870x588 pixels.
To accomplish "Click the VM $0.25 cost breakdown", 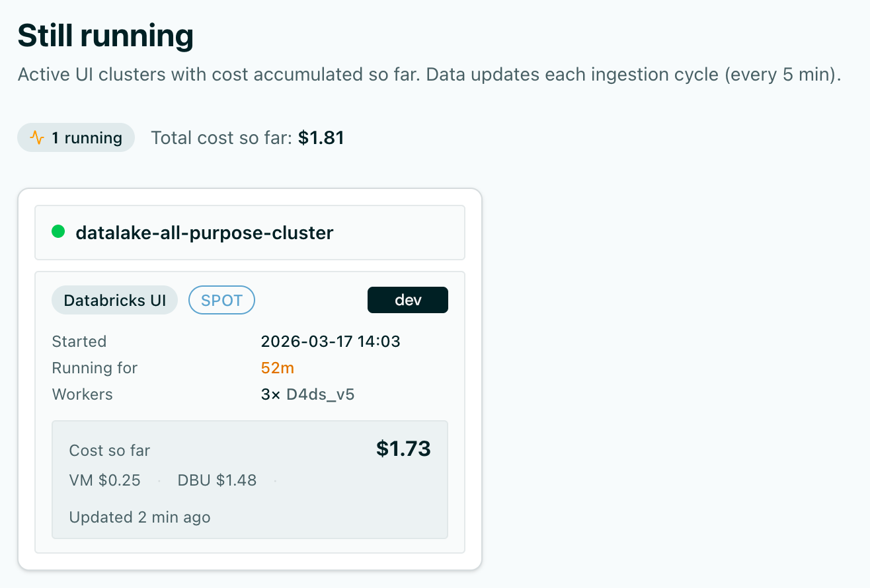I will (x=104, y=480).
